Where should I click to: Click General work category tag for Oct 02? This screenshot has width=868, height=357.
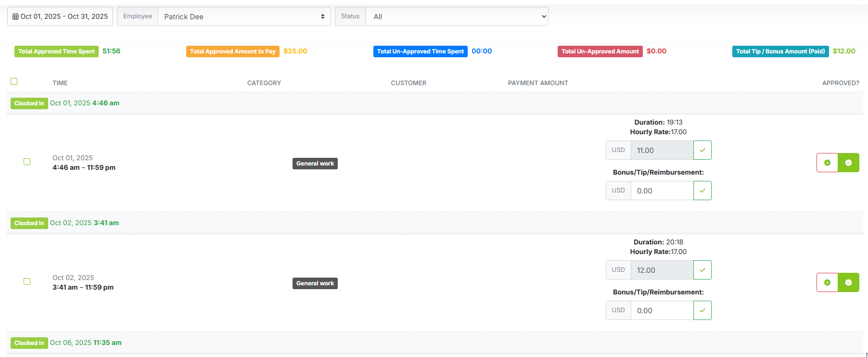(315, 283)
